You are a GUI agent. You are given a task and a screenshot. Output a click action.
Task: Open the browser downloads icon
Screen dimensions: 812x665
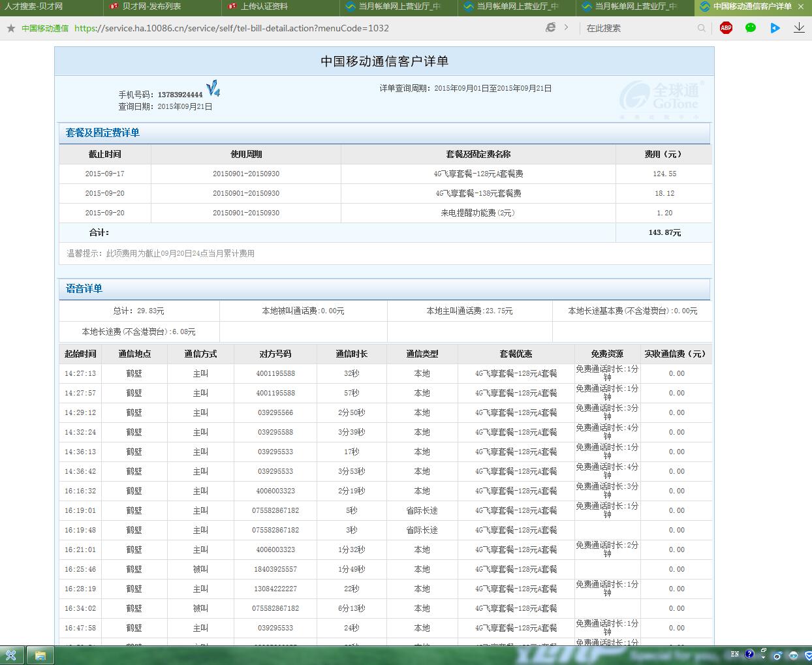point(799,27)
